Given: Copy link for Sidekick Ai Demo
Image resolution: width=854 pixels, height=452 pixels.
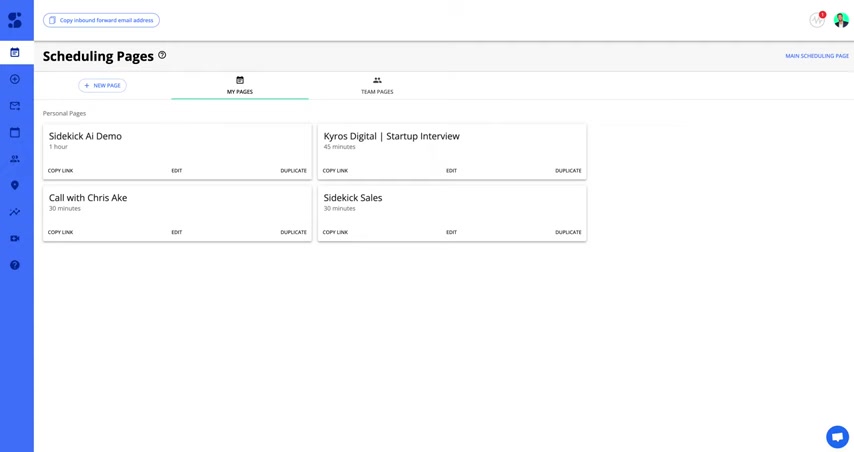Looking at the screenshot, I should tap(60, 170).
